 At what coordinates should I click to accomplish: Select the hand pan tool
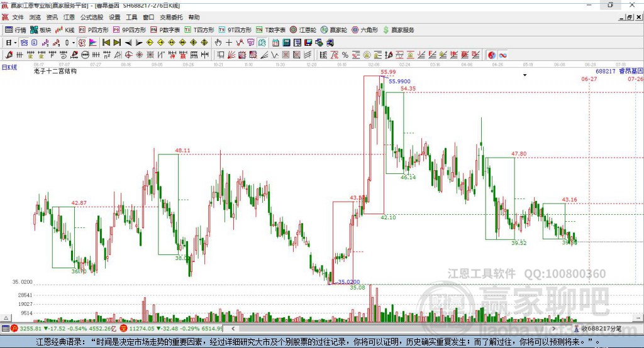218,43
